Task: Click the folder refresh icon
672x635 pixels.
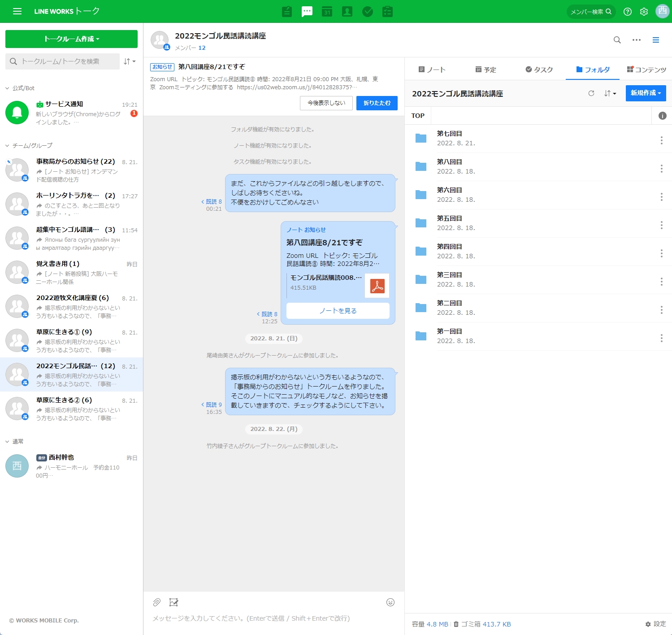Action: (x=591, y=93)
